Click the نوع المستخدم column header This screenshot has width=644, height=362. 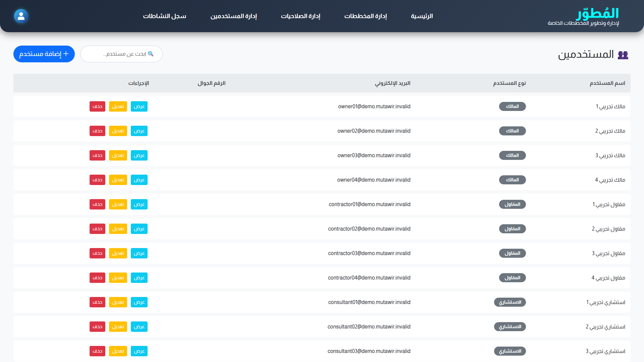coord(509,83)
